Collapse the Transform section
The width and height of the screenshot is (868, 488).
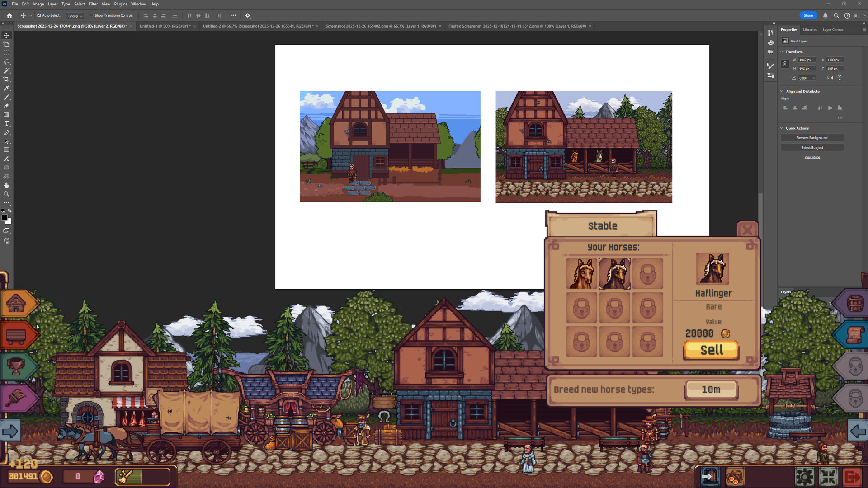[x=782, y=52]
